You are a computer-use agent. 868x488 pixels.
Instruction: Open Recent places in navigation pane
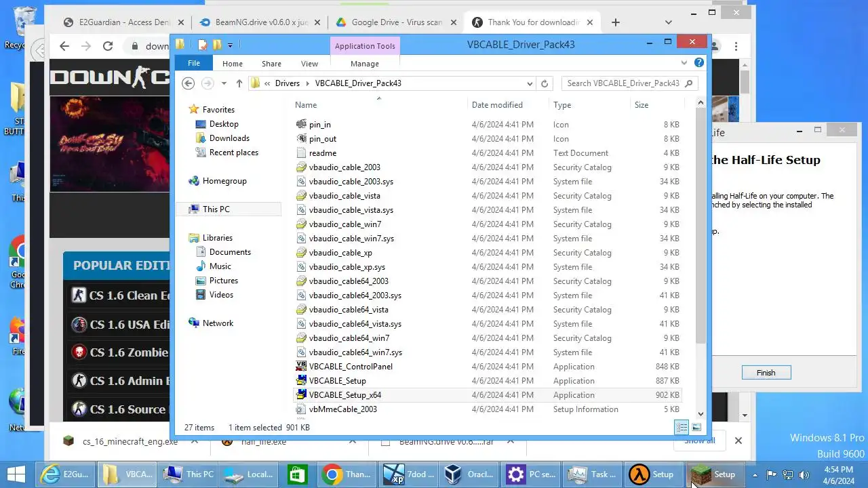(233, 152)
